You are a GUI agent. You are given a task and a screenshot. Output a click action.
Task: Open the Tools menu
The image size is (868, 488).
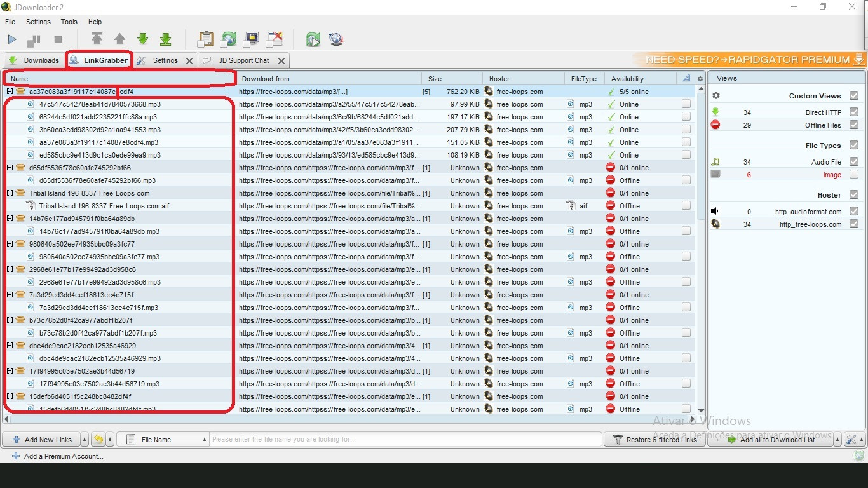[x=69, y=22]
